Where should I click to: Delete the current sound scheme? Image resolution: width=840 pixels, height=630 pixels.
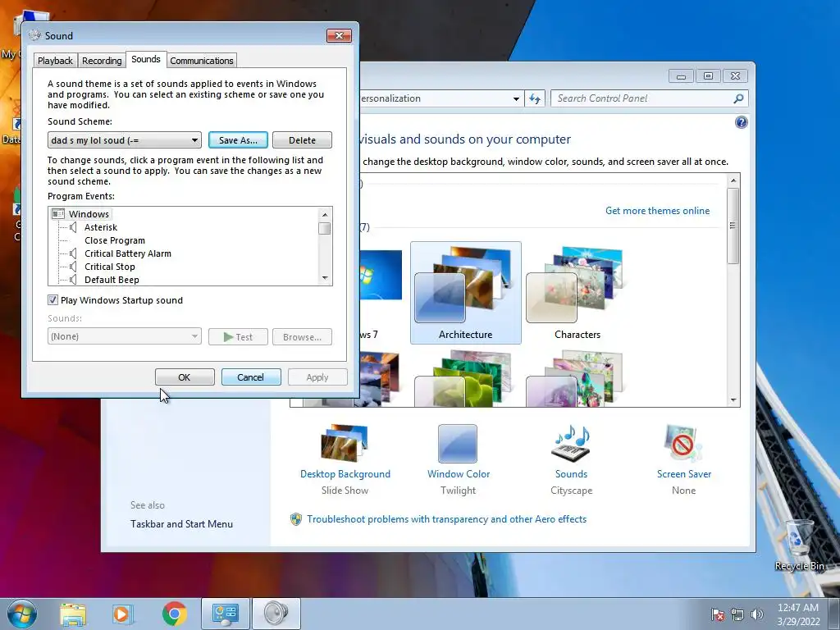[x=302, y=140]
